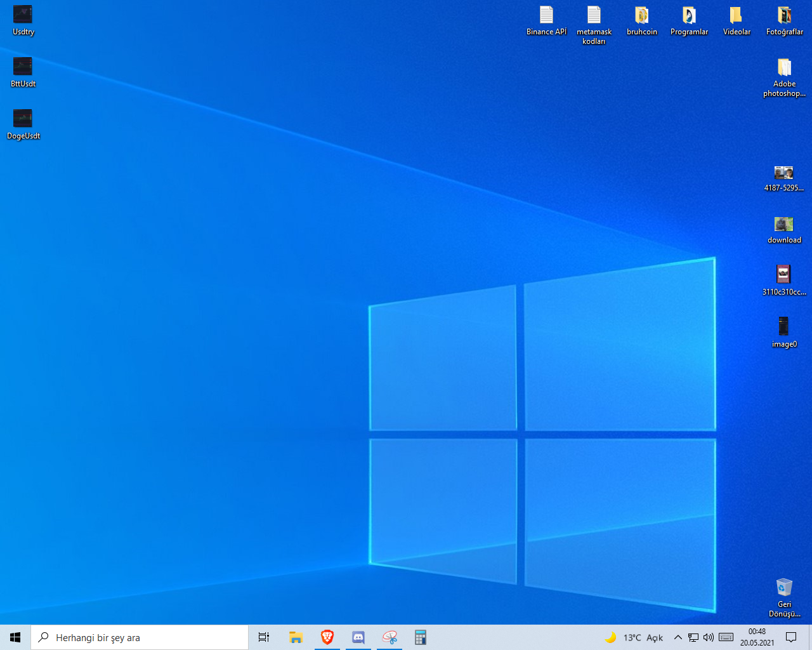Select the bruhcoin folder

tap(641, 20)
